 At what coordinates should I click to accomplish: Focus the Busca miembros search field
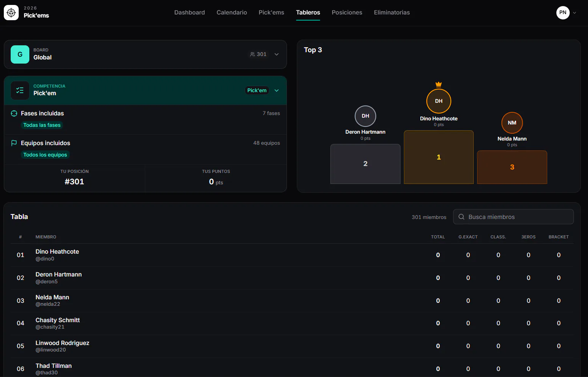pos(513,217)
